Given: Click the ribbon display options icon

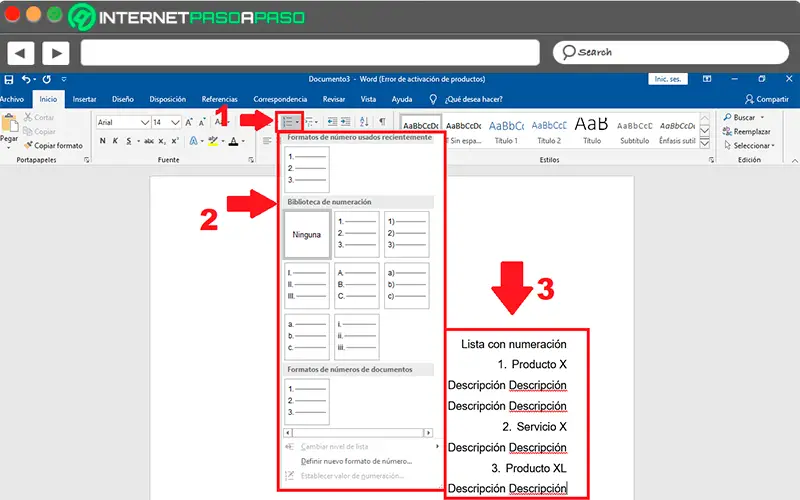Looking at the screenshot, I should (x=707, y=79).
